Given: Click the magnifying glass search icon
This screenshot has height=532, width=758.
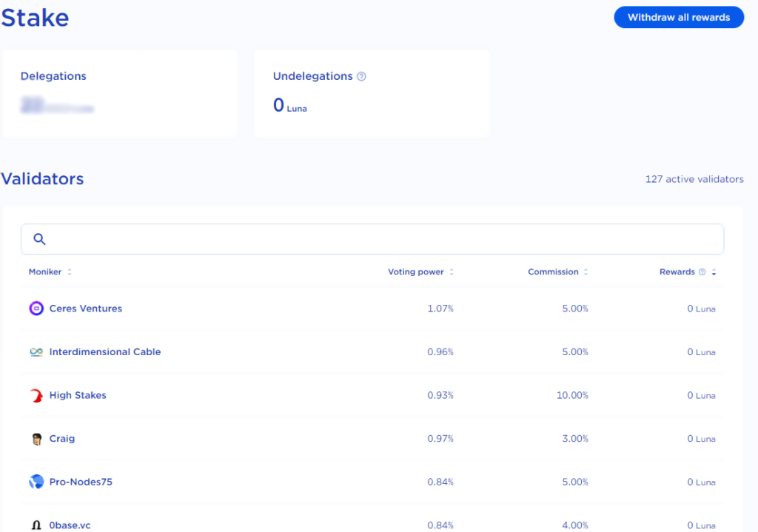Looking at the screenshot, I should coord(40,239).
